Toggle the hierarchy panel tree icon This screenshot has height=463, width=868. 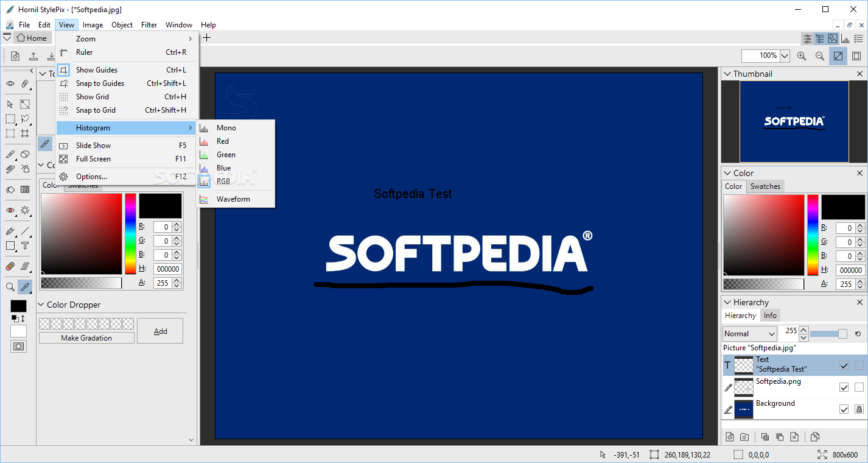coord(820,38)
